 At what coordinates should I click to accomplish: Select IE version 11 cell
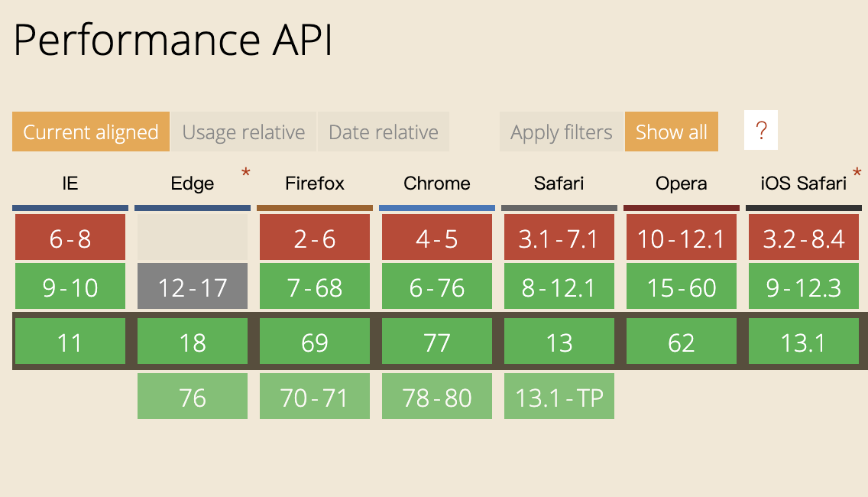pos(70,341)
